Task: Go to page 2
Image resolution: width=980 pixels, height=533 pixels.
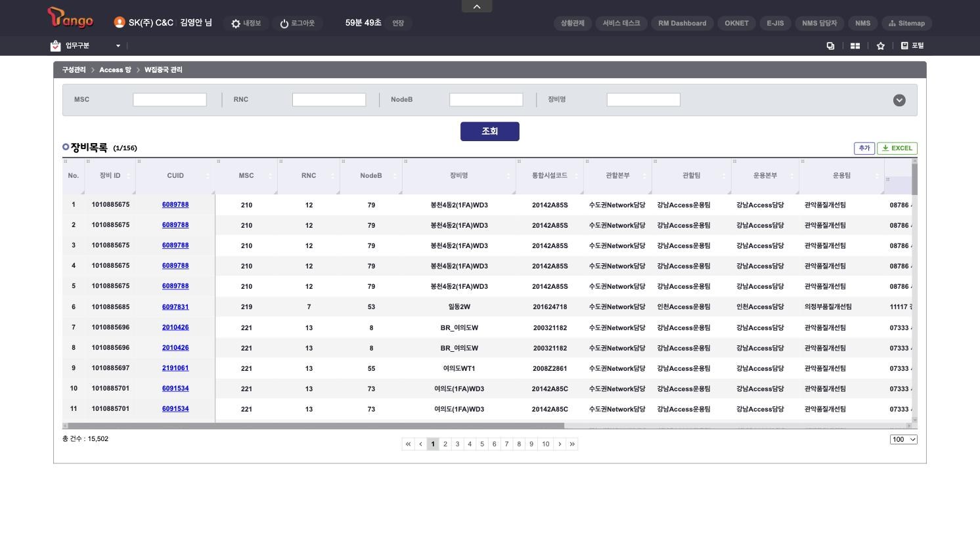Action: 445,444
